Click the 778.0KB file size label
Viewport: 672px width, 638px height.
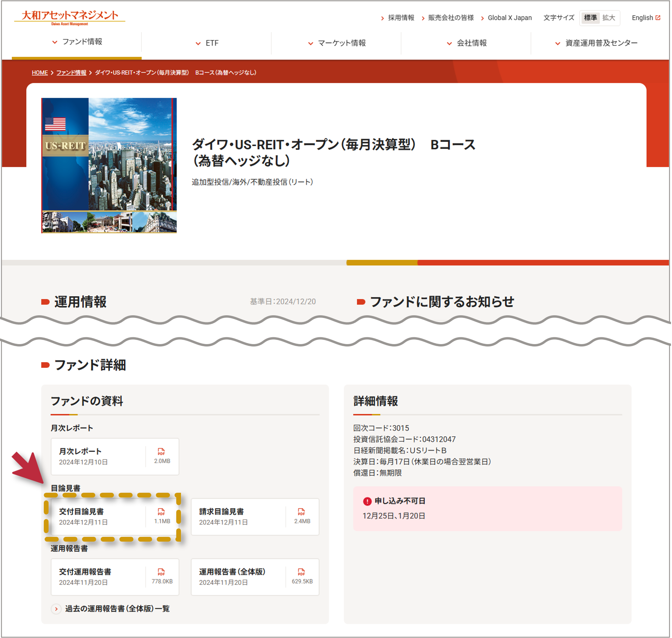[162, 582]
